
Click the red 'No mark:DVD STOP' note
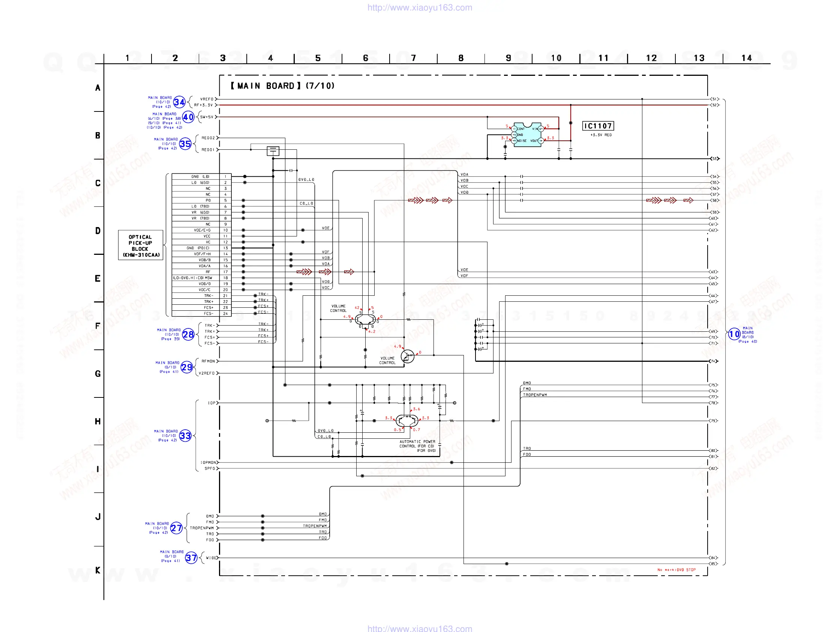(x=676, y=570)
